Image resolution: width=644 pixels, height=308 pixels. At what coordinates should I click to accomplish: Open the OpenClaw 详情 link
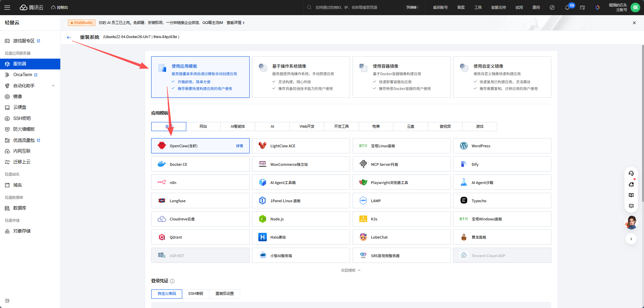click(239, 146)
